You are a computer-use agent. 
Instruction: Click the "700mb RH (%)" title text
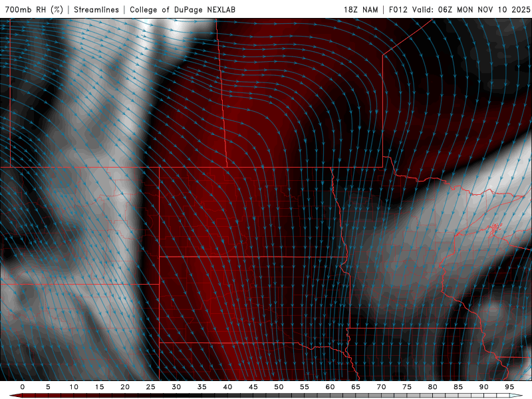tap(34, 9)
